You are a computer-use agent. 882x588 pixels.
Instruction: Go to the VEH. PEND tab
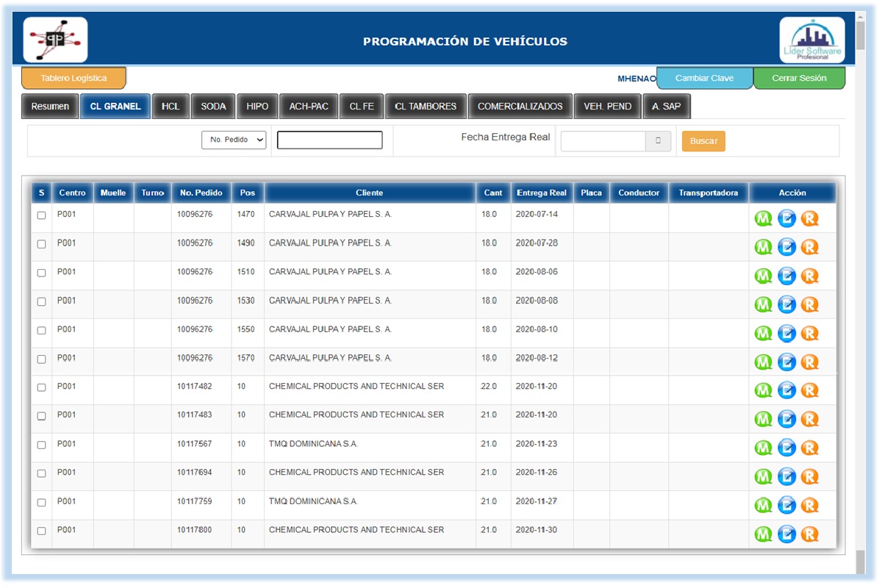pyautogui.click(x=607, y=107)
